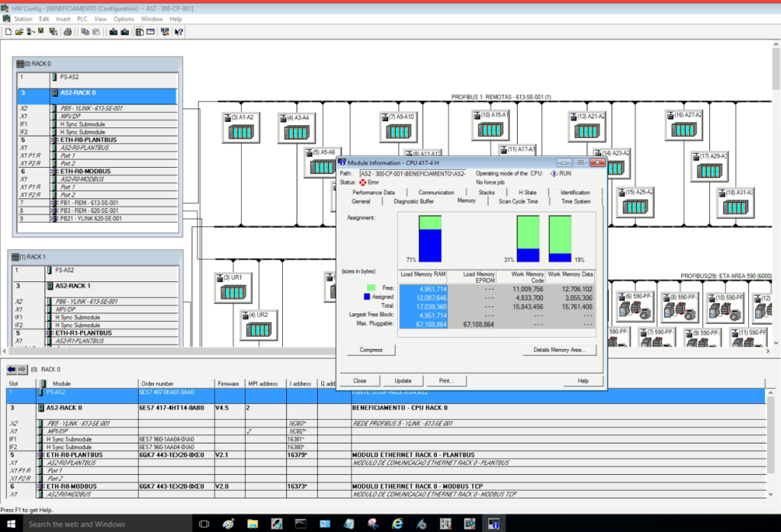Click the forward arrow above the slot table
This screenshot has width=781, height=532.
point(22,369)
